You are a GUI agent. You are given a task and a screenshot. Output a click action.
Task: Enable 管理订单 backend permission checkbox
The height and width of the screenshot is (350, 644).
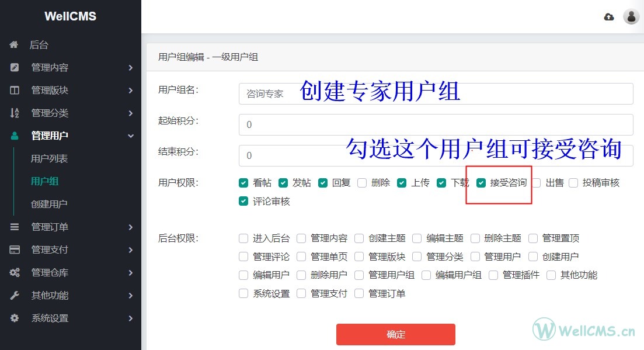tap(359, 294)
